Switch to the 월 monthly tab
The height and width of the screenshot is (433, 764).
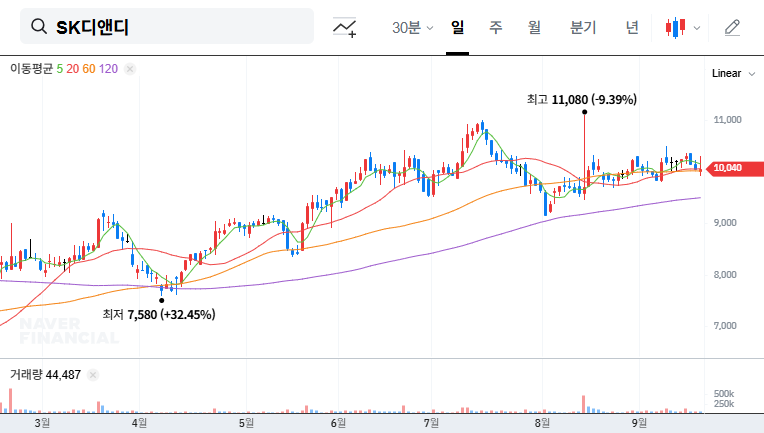coord(535,27)
